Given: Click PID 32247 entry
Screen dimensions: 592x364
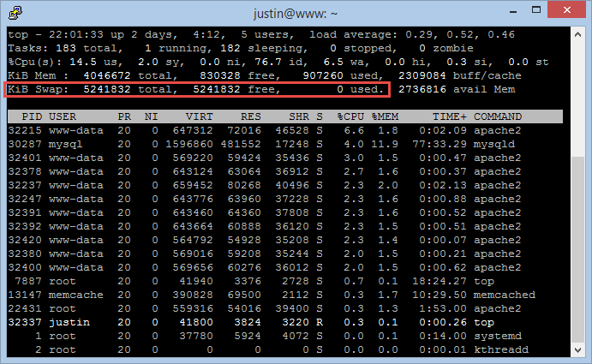Looking at the screenshot, I should (25, 199).
